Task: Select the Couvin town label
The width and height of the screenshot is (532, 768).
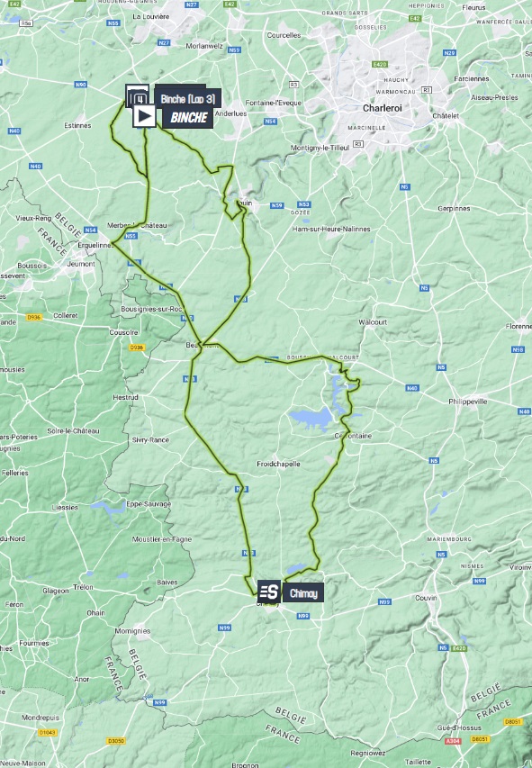Action: pos(426,598)
